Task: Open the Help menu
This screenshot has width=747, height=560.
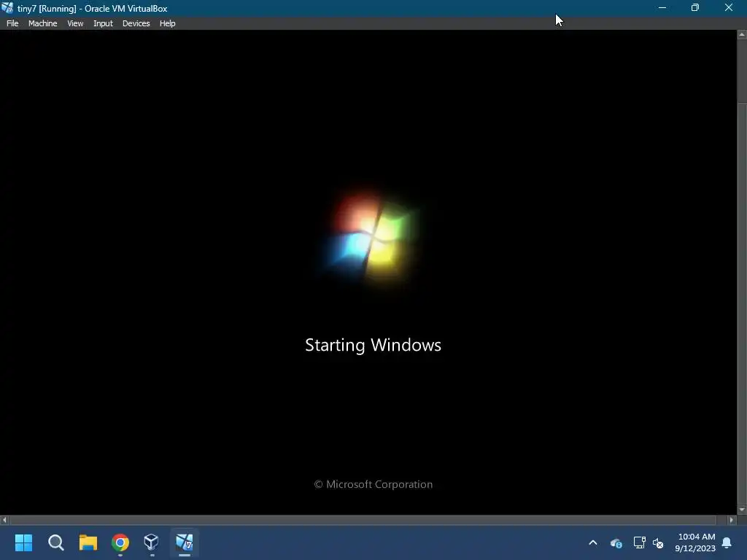Action: [167, 23]
